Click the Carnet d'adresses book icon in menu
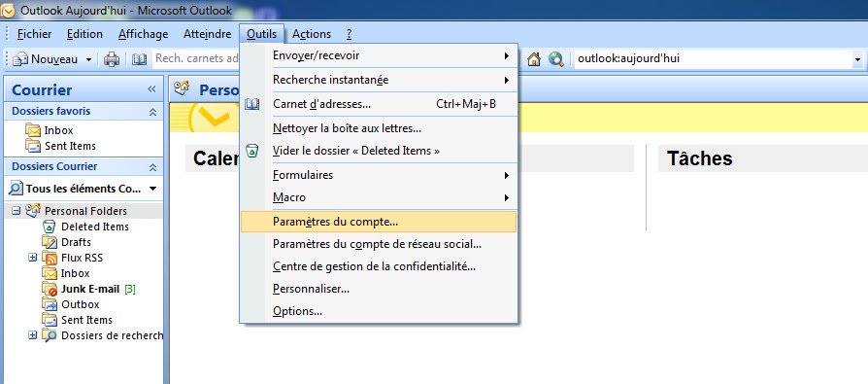The height and width of the screenshot is (384, 868). coord(251,104)
